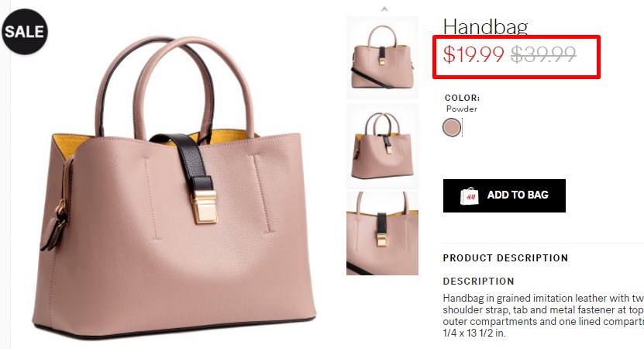This screenshot has height=349, width=644.
Task: Choose the Powder color swatch
Action: pyautogui.click(x=452, y=127)
